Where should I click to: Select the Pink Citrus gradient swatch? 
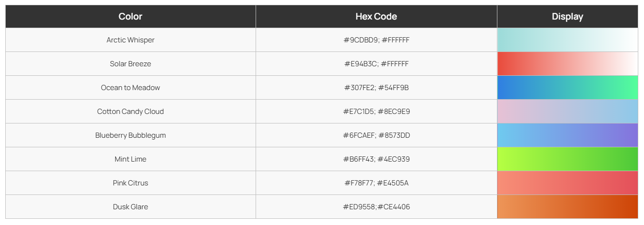point(567,183)
